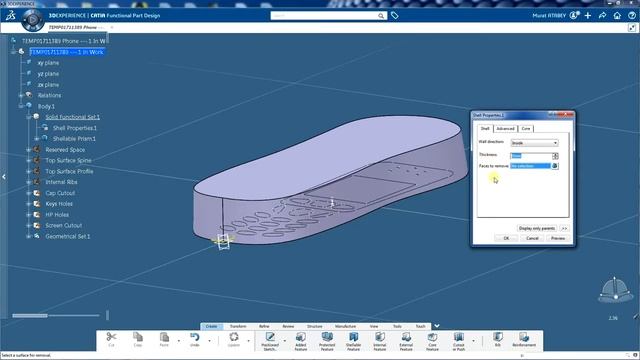Open the Wall direction dropdown
Image resolution: width=640 pixels, height=360 pixels.
pos(534,143)
